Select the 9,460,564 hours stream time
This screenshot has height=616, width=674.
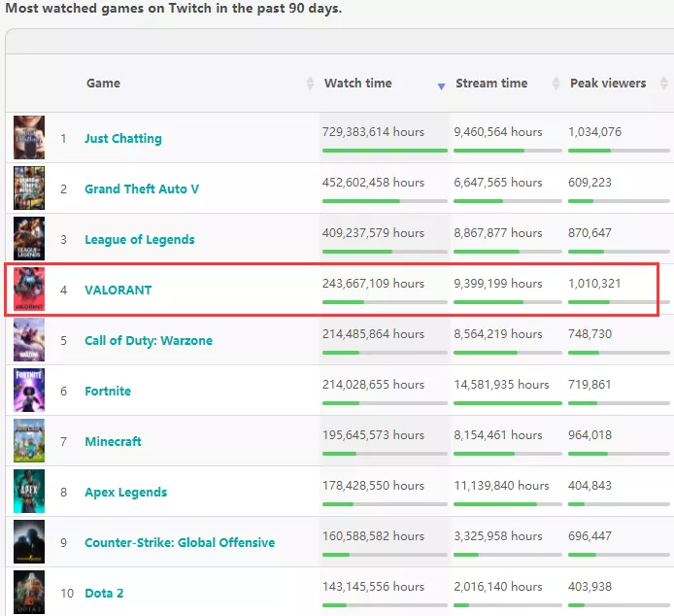(498, 131)
